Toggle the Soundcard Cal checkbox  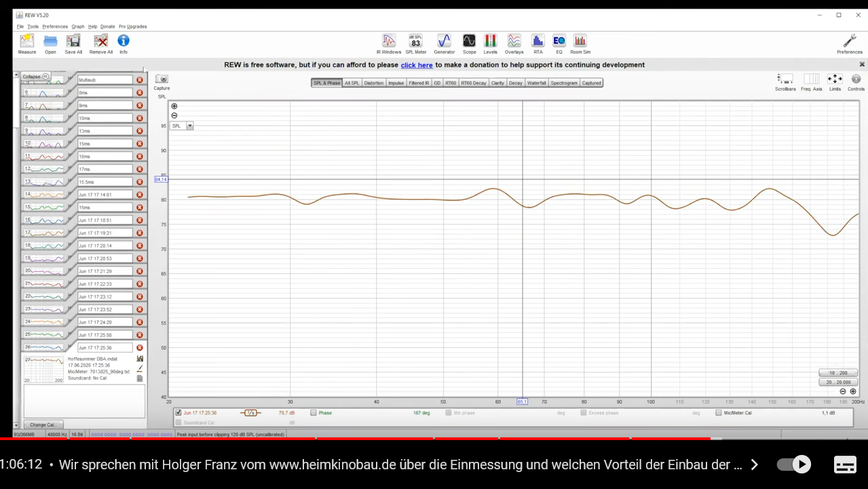tap(178, 422)
